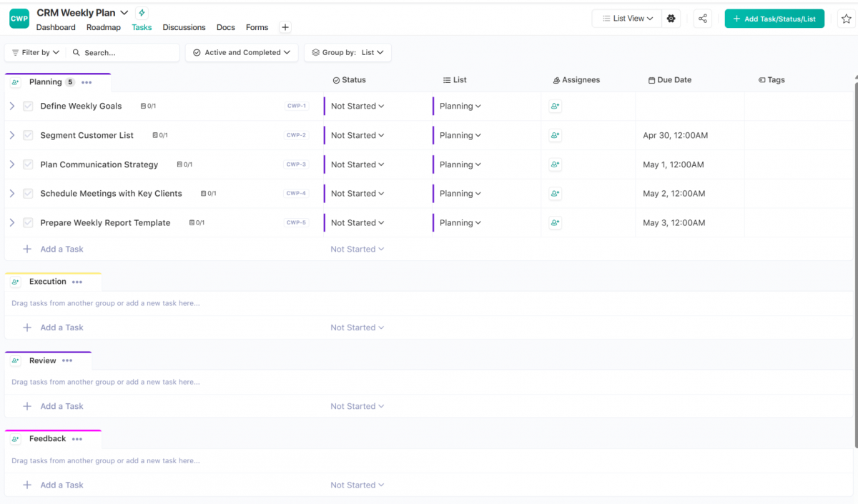Open list settings via the gear icon
Viewport: 858px width, 504px height.
click(671, 18)
